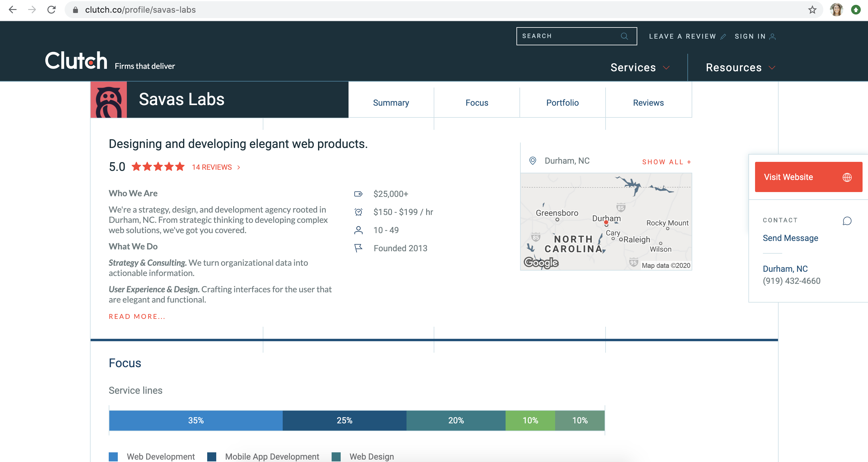
Task: Click the Mobile App Development legend label
Action: (272, 457)
